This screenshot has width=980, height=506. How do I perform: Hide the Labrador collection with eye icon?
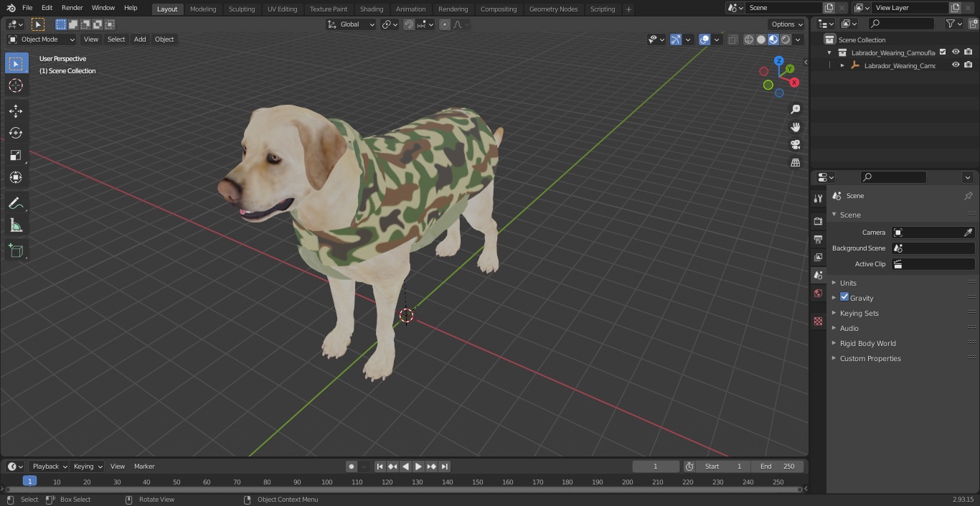[956, 52]
